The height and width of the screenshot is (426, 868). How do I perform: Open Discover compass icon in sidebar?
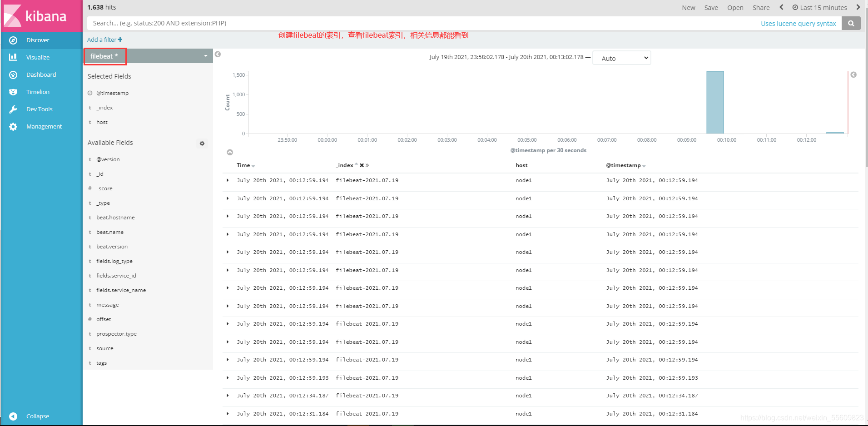(13, 40)
